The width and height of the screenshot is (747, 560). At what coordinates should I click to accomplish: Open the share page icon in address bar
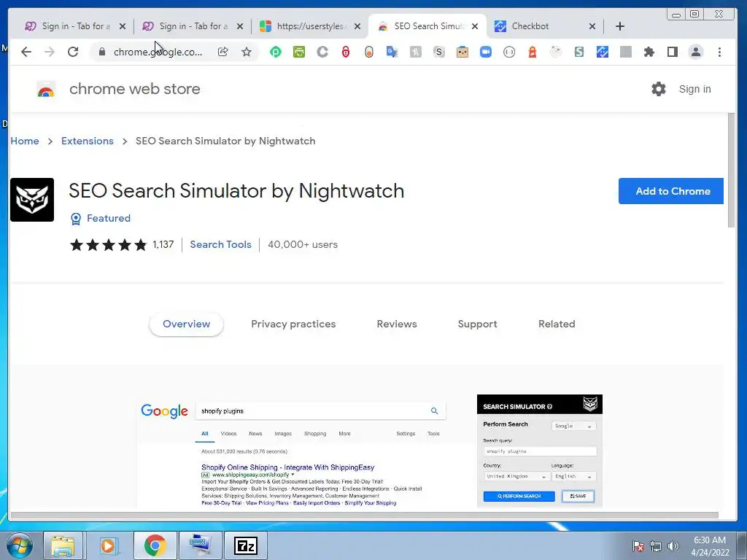tap(223, 52)
